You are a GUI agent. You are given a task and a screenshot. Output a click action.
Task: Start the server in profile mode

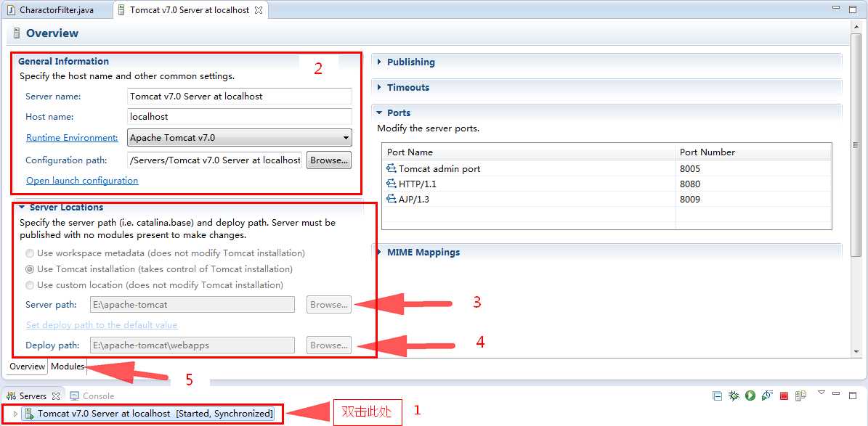coord(767,396)
